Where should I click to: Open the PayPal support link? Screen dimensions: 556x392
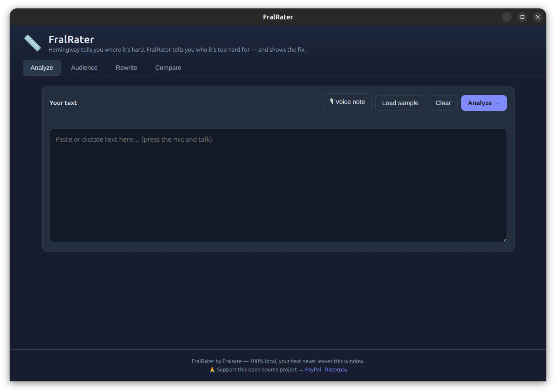[x=313, y=369]
